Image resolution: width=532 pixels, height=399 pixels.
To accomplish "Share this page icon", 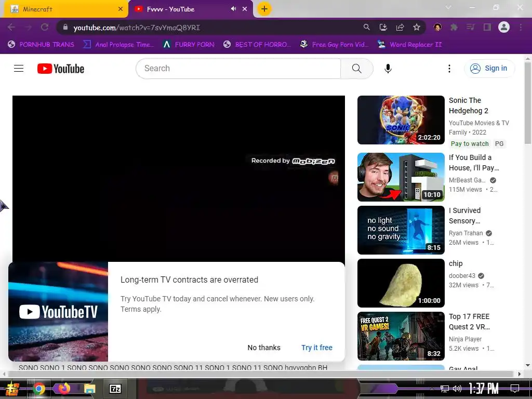I will tap(400, 27).
